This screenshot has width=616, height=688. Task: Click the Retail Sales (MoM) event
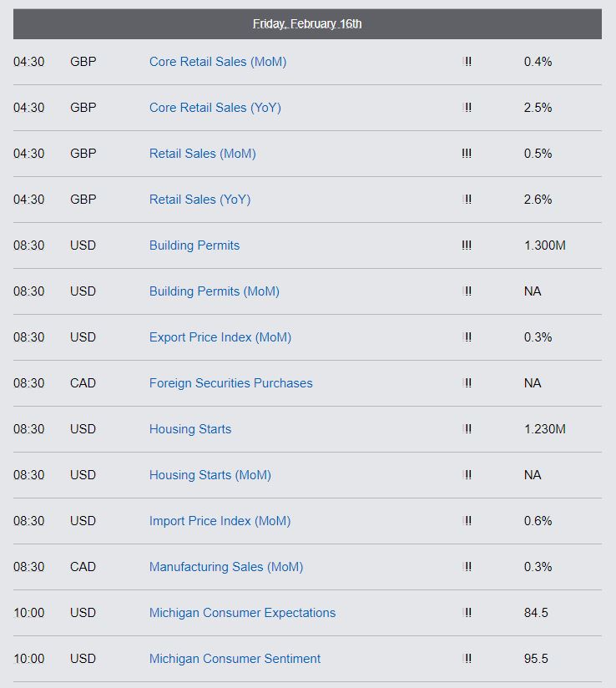[x=202, y=154]
